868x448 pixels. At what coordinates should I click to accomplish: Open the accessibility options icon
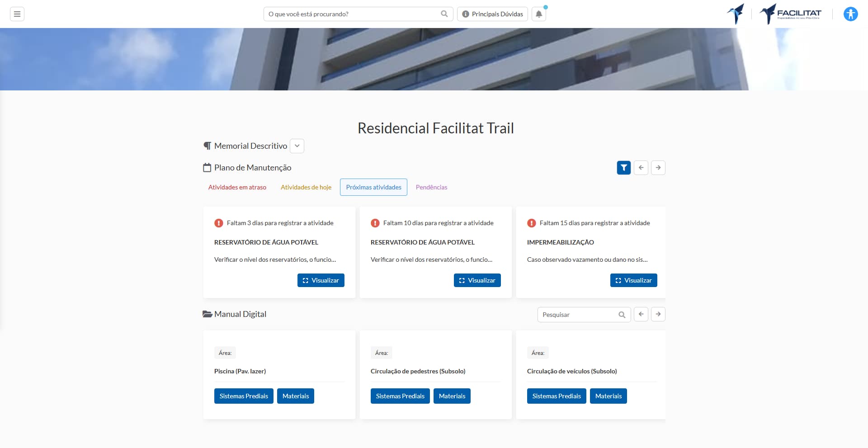pos(850,14)
